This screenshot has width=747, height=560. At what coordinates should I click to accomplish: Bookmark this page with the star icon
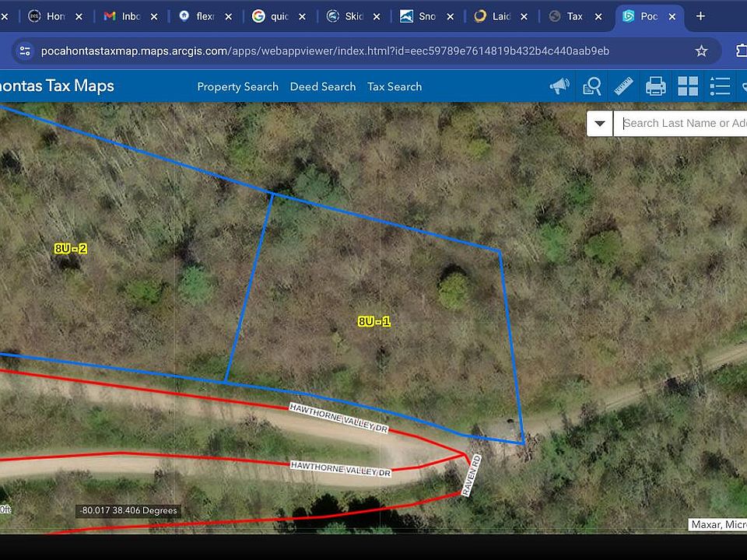coord(701,51)
